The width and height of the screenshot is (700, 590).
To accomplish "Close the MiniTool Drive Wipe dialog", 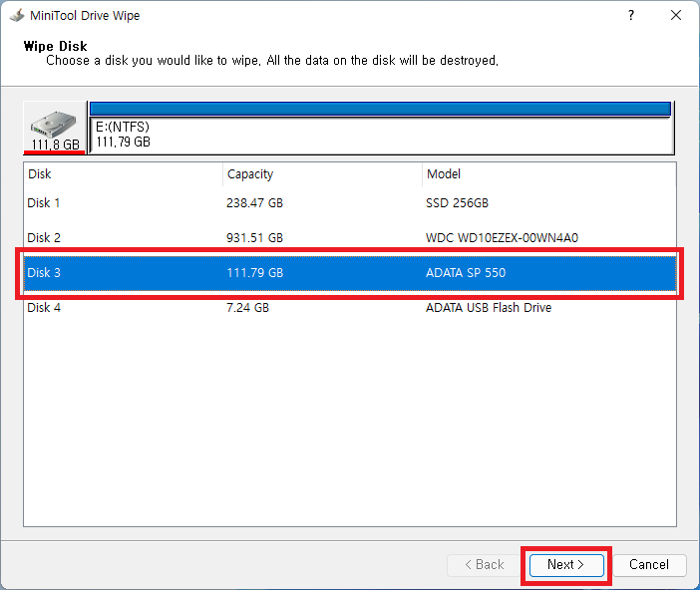I will click(676, 15).
